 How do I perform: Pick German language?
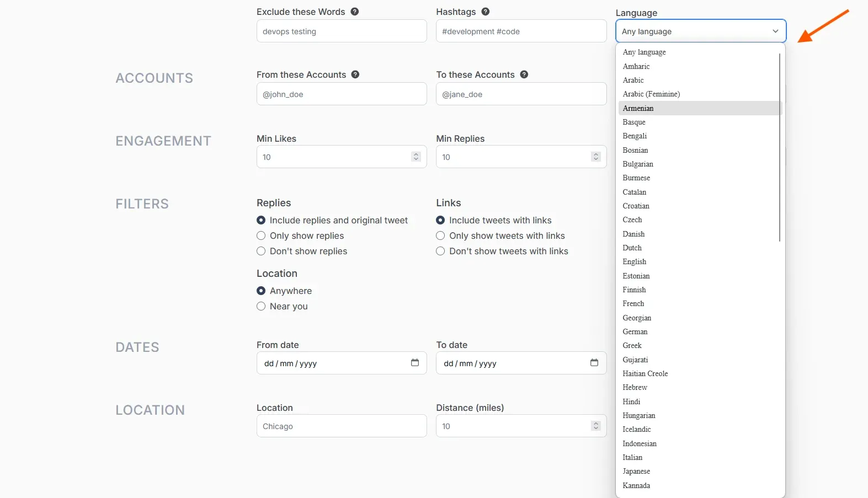[700, 331]
